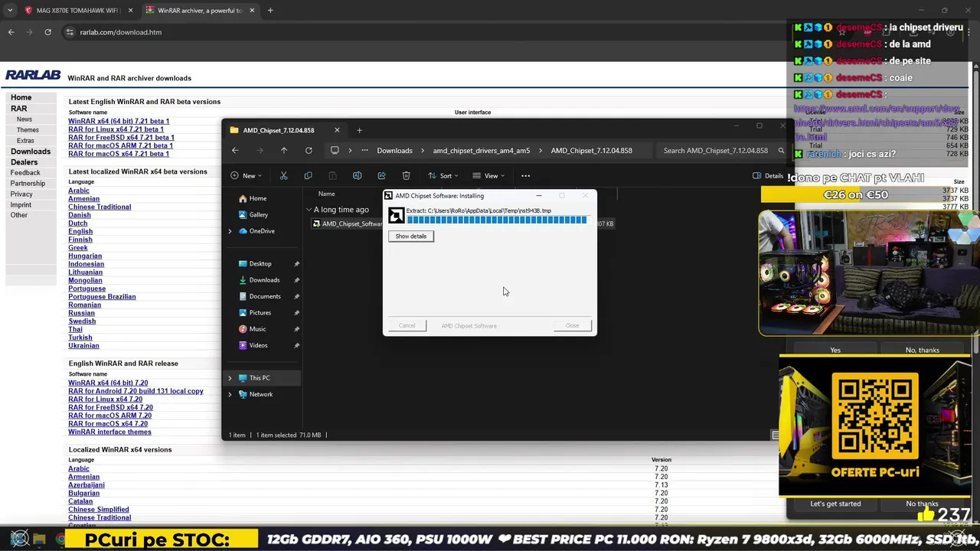Open a new File Explorer tab

click(x=359, y=130)
